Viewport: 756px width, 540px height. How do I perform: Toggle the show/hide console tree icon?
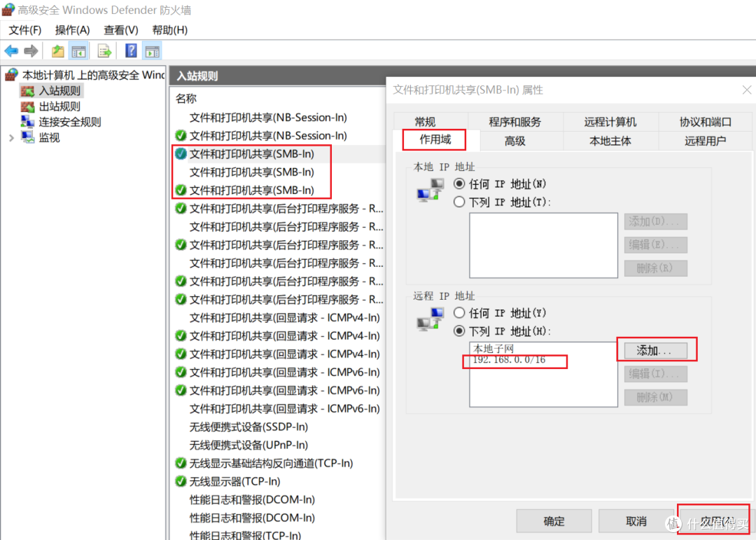coord(78,50)
